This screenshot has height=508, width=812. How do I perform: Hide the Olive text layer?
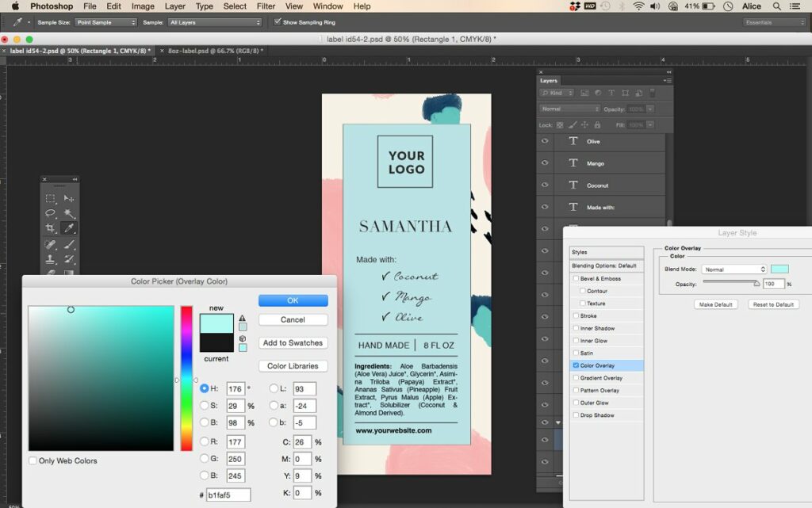pos(545,140)
